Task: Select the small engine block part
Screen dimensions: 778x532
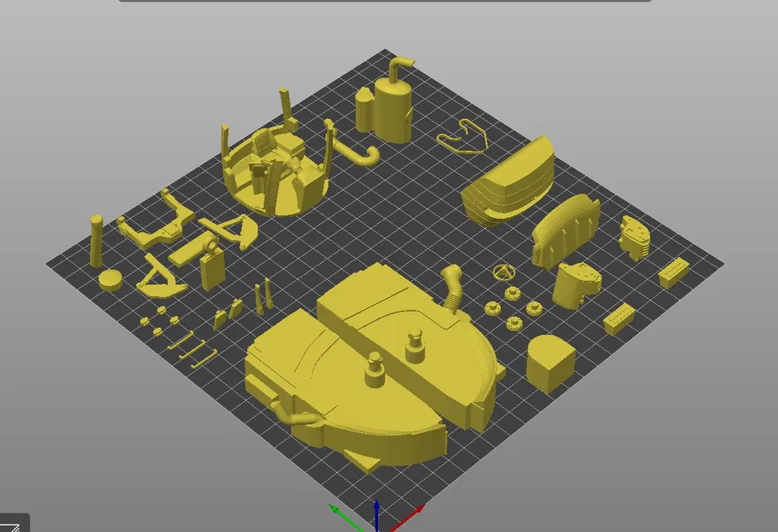Action: pos(634,237)
